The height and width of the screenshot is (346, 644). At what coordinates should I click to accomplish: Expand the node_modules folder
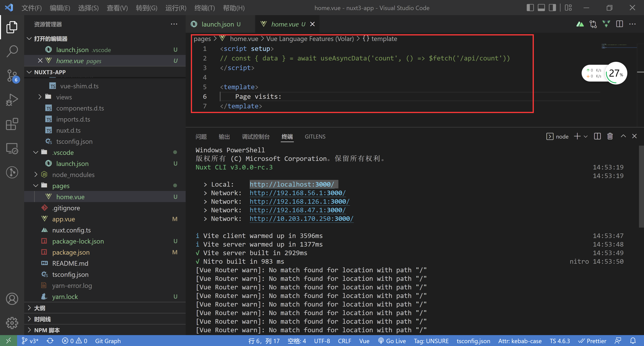click(73, 175)
